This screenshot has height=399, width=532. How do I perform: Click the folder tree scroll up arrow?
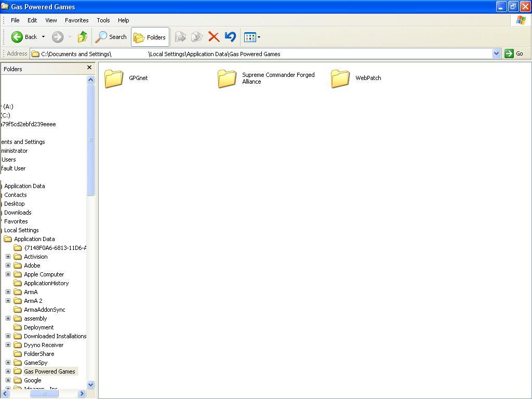coord(90,79)
